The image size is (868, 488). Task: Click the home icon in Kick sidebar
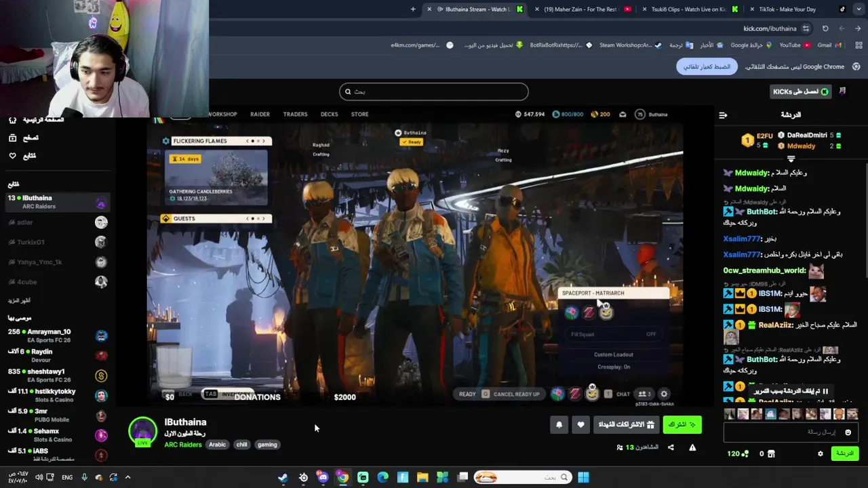coord(12,120)
